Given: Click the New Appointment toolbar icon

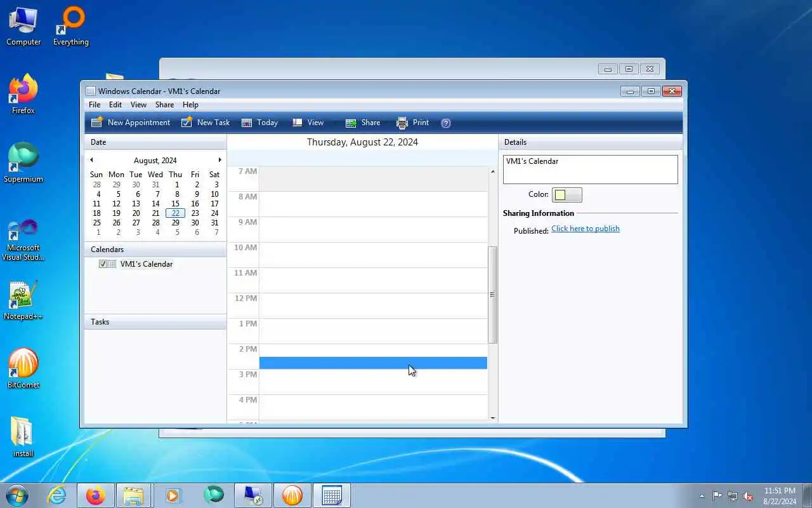Looking at the screenshot, I should (x=96, y=123).
